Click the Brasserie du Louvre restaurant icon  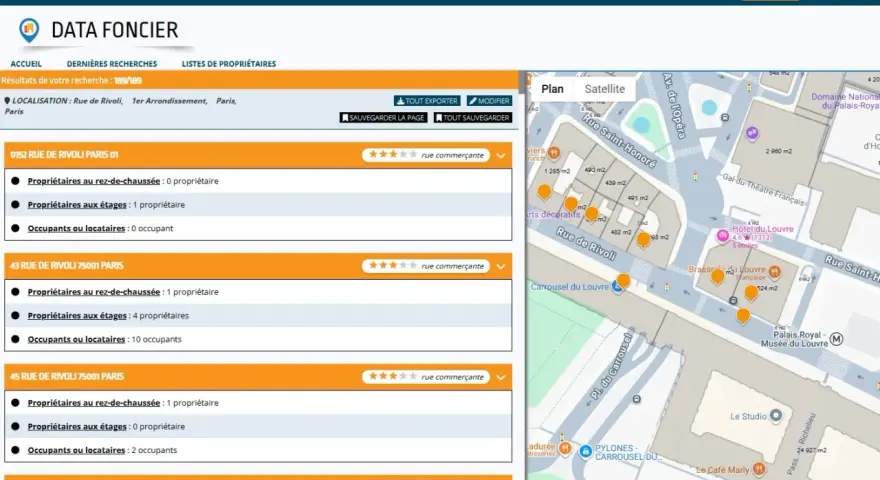[x=774, y=272]
